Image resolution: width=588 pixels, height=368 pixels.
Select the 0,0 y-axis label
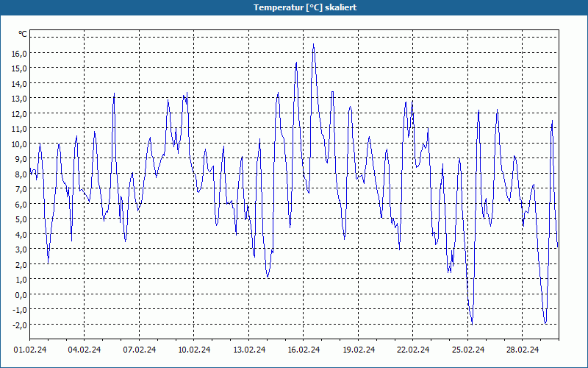(x=21, y=295)
